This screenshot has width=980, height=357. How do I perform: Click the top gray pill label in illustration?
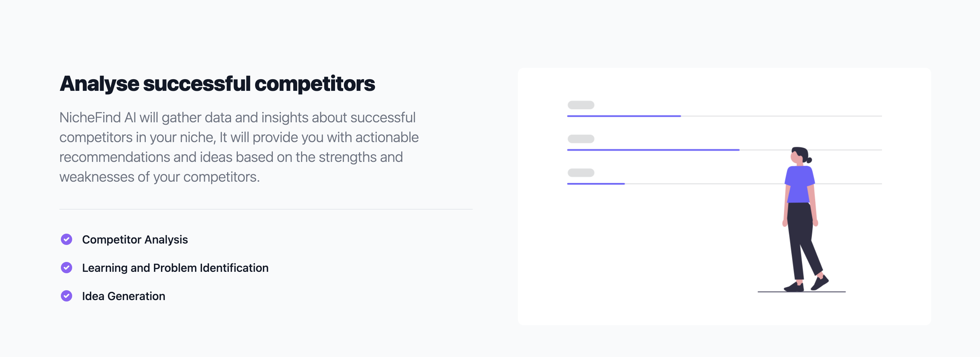point(581,105)
